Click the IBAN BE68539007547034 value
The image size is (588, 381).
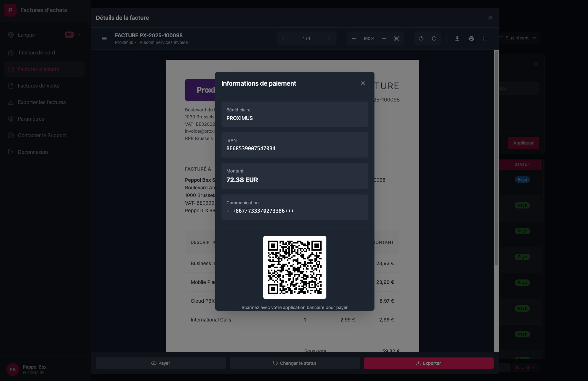pos(251,148)
